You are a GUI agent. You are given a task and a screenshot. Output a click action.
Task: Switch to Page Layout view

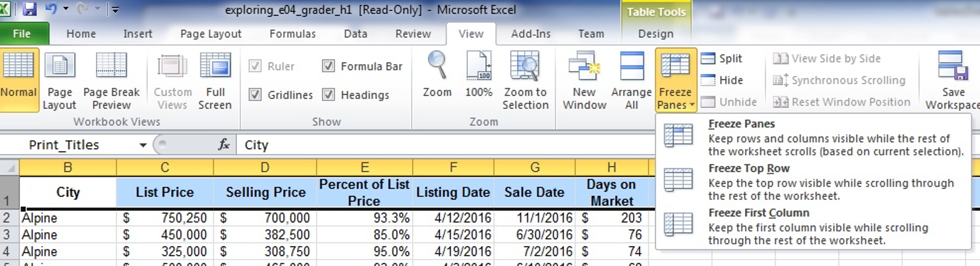pos(59,80)
